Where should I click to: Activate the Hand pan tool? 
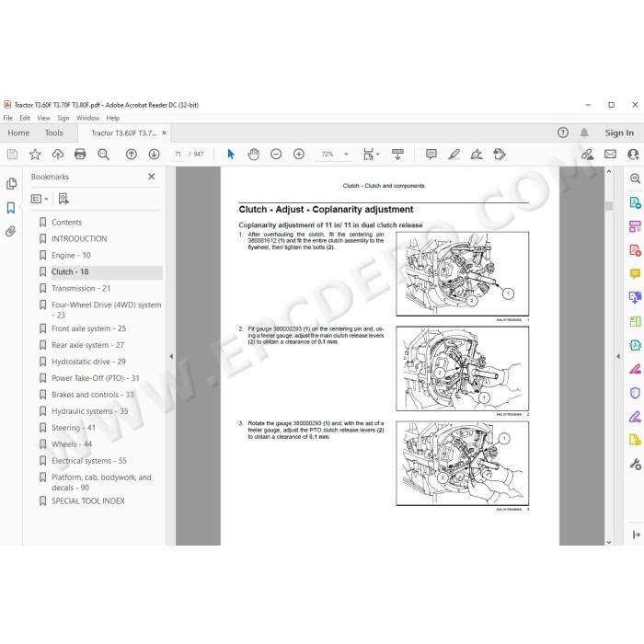253,155
